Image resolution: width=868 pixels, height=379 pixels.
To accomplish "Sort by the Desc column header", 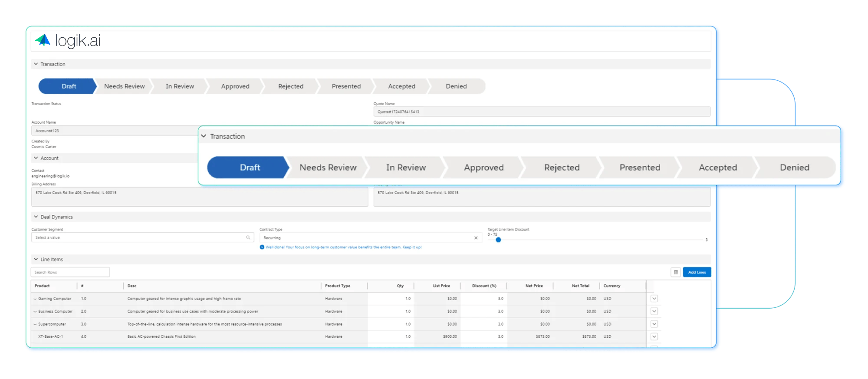I will click(x=132, y=286).
